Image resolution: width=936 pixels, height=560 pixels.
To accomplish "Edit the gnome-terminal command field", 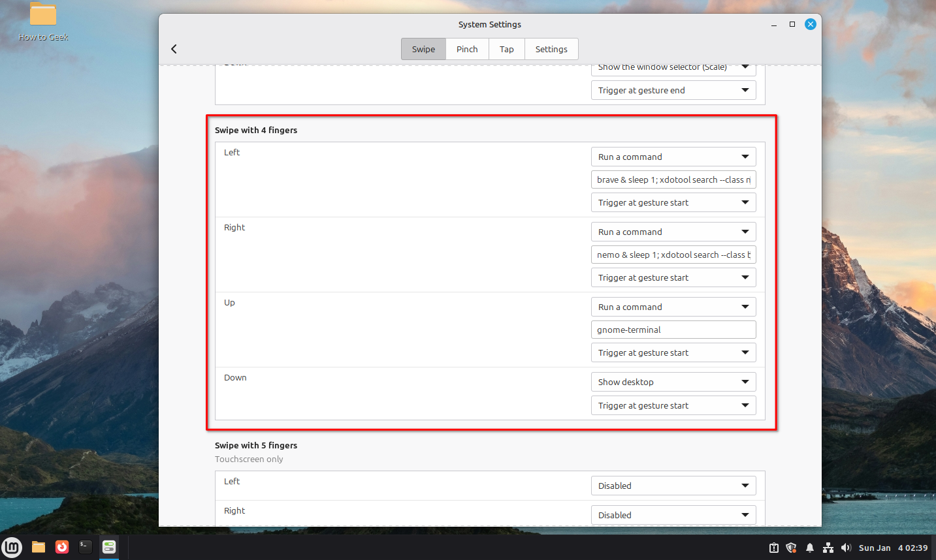I will 673,330.
